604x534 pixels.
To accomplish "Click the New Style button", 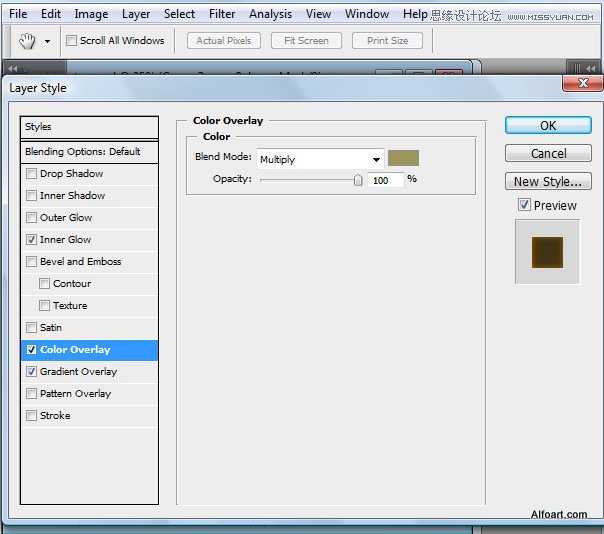I will (548, 181).
